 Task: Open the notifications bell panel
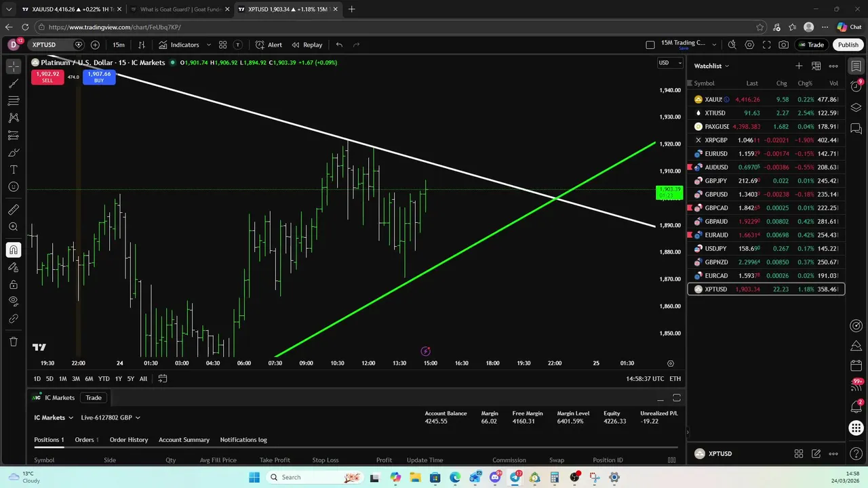pyautogui.click(x=856, y=407)
